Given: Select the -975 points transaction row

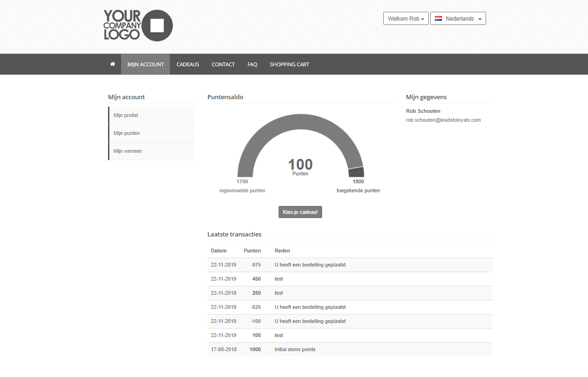Looking at the screenshot, I should [x=349, y=265].
